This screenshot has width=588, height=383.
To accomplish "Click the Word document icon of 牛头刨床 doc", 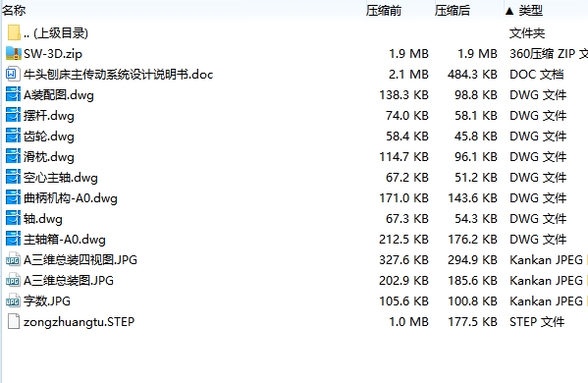I will coord(13,75).
